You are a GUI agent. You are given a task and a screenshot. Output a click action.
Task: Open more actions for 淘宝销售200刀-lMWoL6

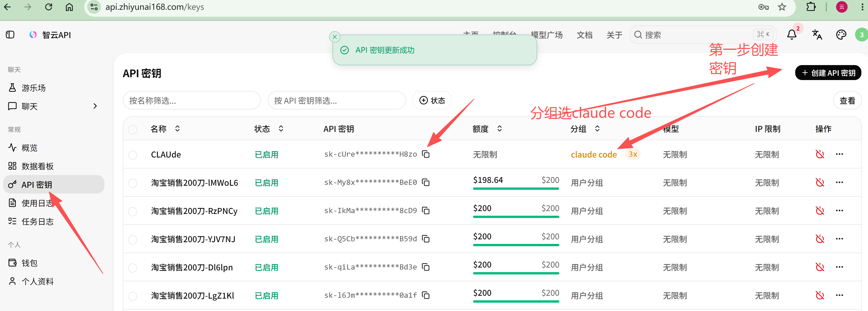pos(839,183)
